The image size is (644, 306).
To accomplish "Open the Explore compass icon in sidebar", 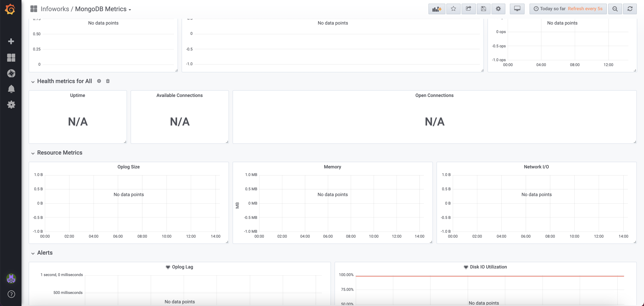I will click(11, 73).
